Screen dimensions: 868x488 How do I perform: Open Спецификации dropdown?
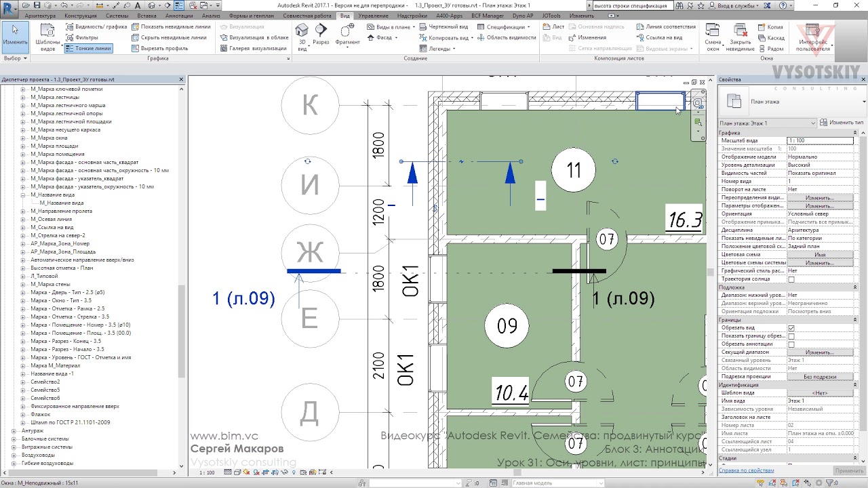(504, 26)
